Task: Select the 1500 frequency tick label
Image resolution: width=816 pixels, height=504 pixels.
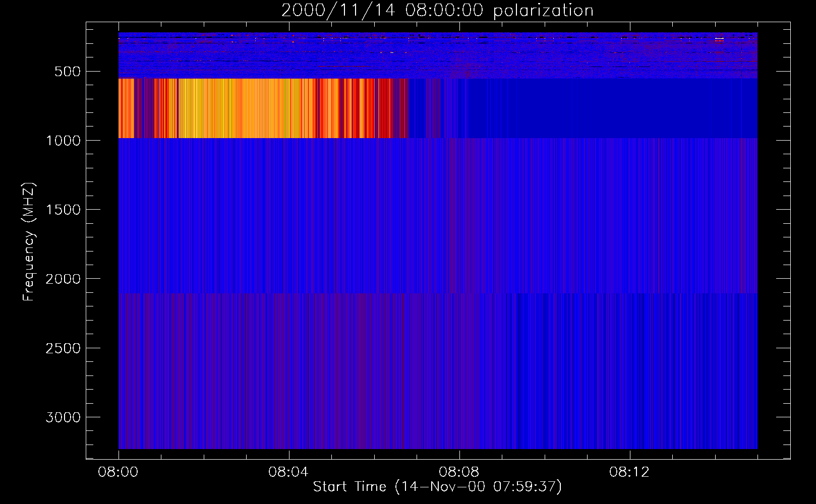Action: 63,210
